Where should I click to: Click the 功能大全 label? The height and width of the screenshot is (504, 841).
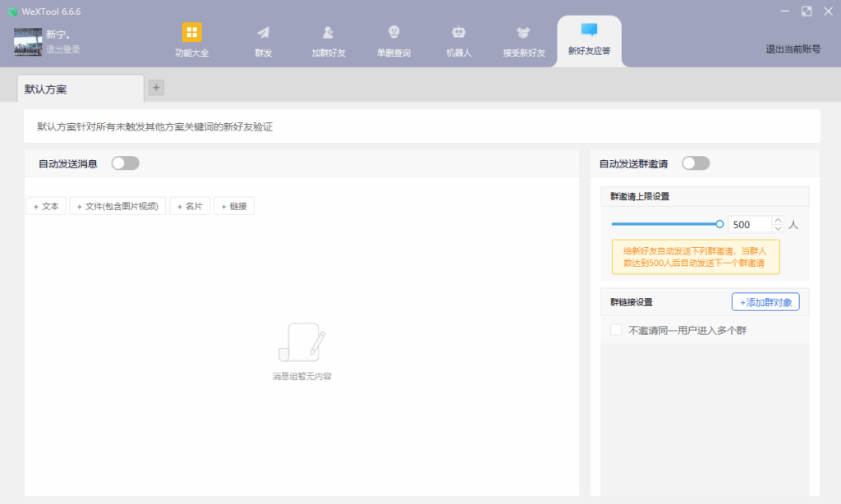(x=191, y=53)
